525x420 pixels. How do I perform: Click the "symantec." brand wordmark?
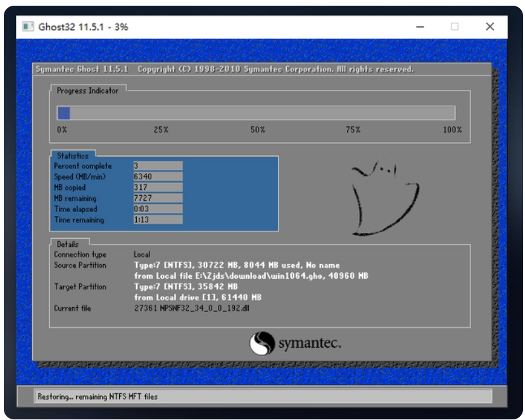pyautogui.click(x=310, y=343)
